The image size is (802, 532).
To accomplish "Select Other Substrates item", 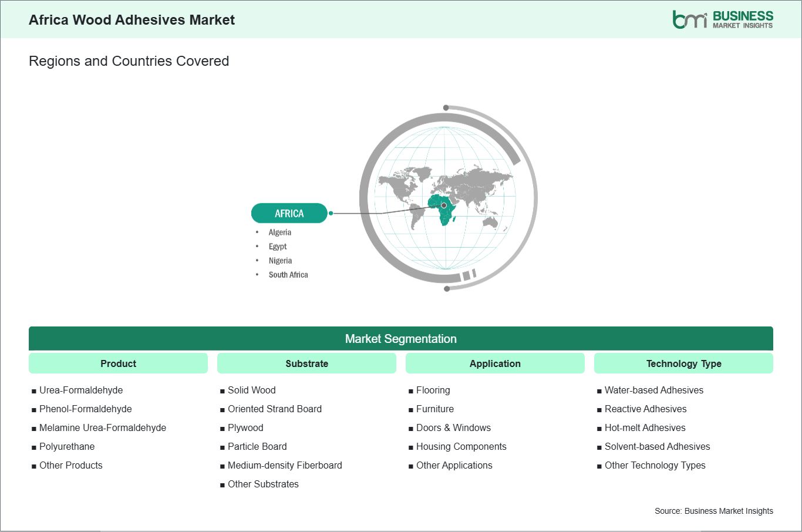I will pyautogui.click(x=263, y=484).
